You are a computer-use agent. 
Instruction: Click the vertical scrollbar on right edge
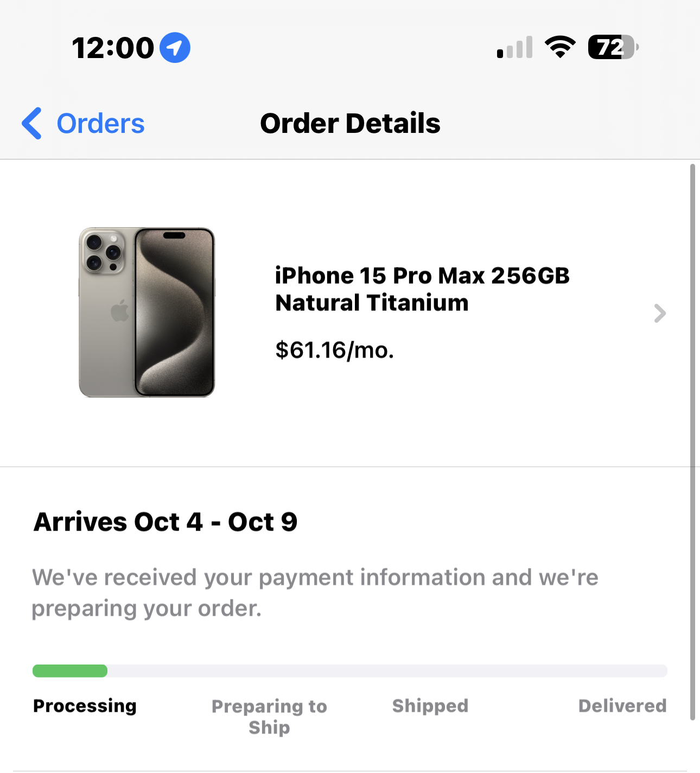click(692, 442)
